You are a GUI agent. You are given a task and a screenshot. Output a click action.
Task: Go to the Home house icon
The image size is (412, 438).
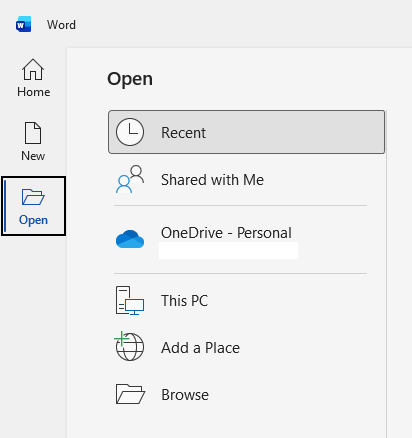pyautogui.click(x=33, y=69)
